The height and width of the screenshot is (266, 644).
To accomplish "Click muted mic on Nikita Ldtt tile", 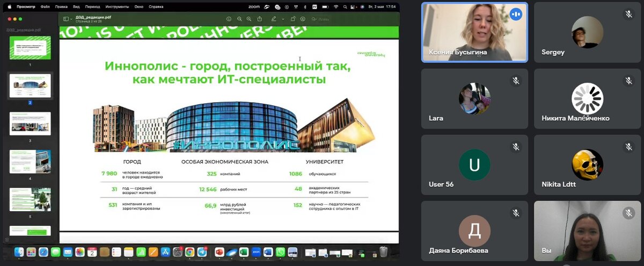I will (x=628, y=147).
